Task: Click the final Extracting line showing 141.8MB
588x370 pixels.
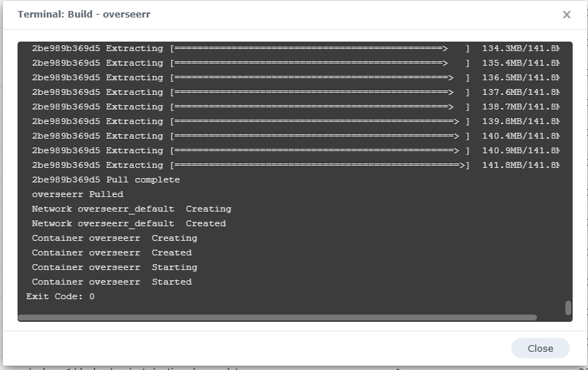Action: [292, 165]
